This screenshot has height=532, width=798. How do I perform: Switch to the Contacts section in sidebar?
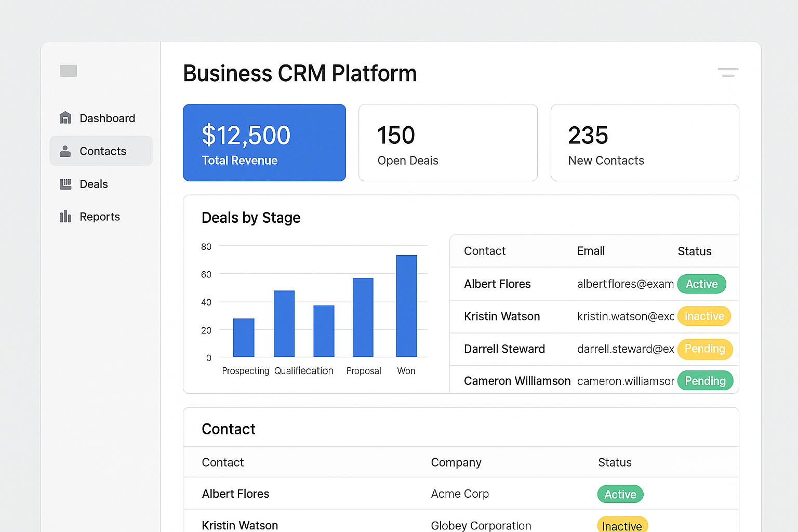pyautogui.click(x=102, y=151)
